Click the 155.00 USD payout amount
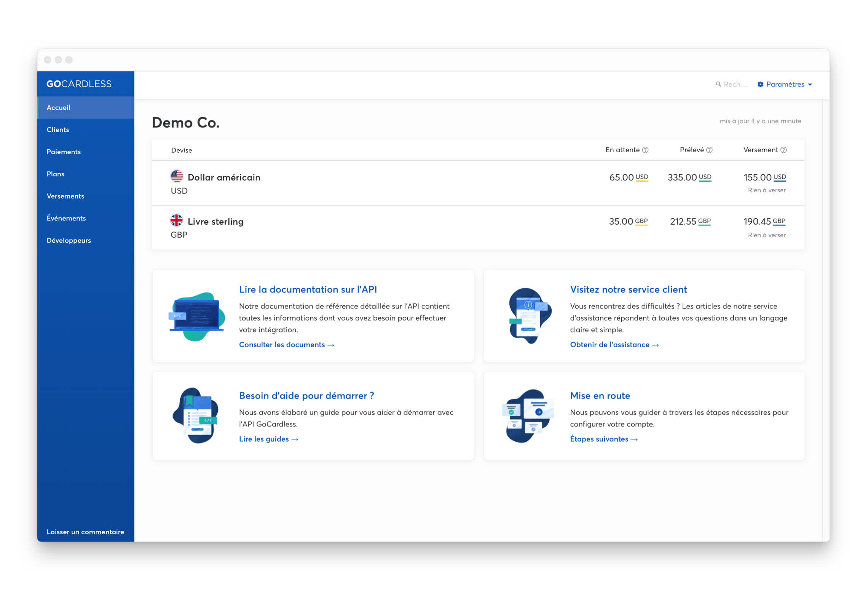Viewport: 868px width, 591px height. 765,177
